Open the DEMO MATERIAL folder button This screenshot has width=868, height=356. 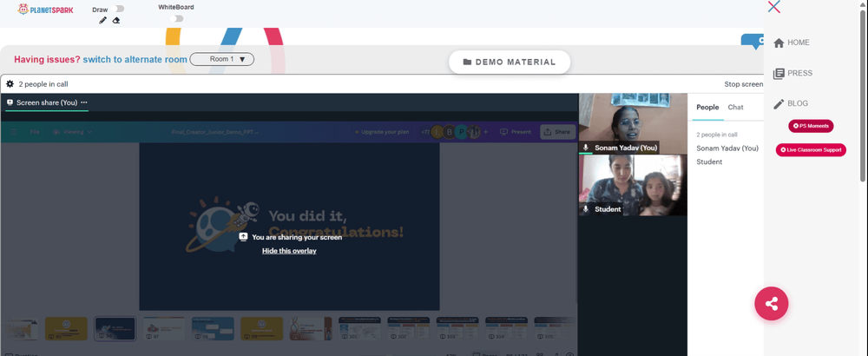coord(510,62)
